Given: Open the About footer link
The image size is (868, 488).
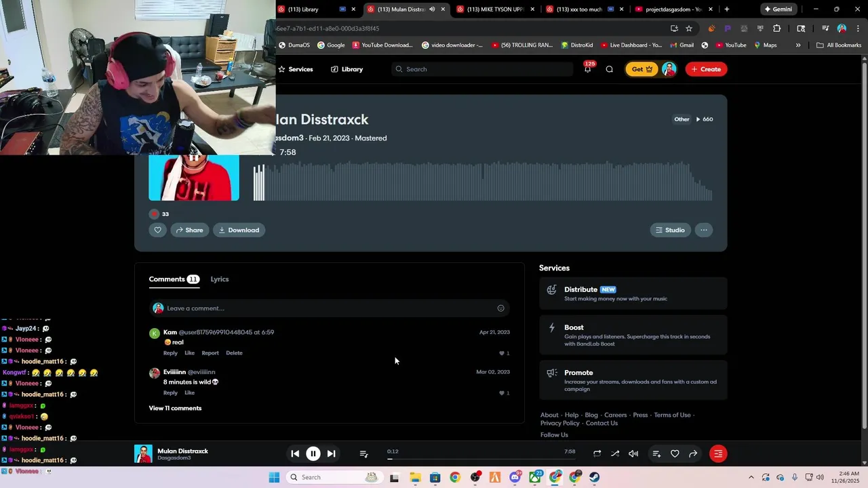Looking at the screenshot, I should (x=549, y=415).
